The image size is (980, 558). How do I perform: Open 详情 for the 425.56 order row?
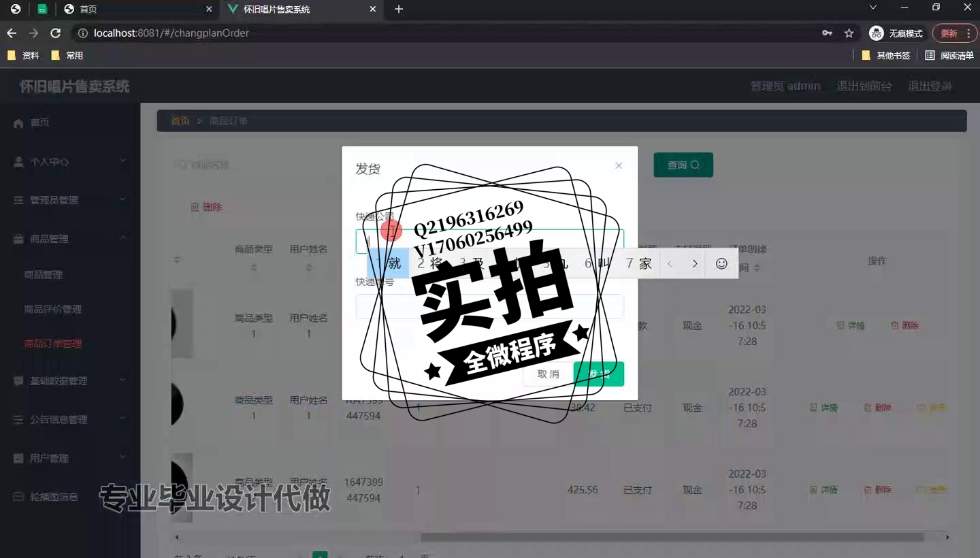(823, 490)
